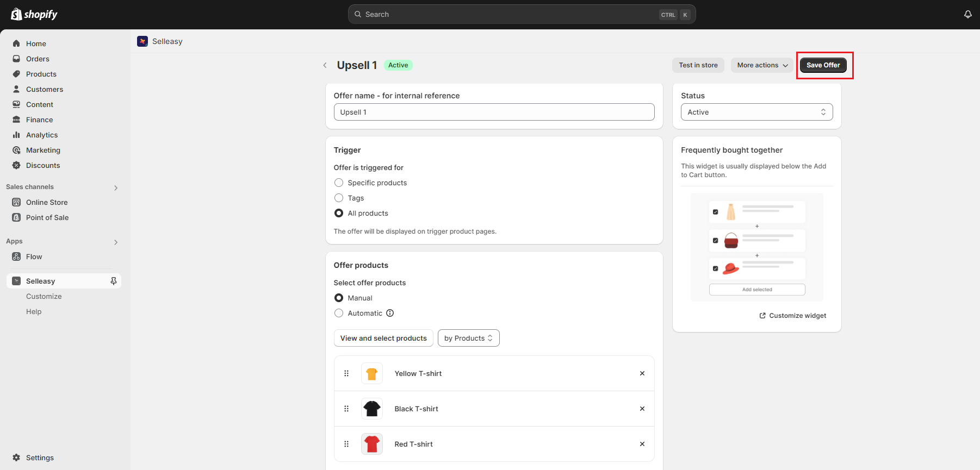
Task: Click the back arrow beside Upsell 1
Action: pos(325,65)
